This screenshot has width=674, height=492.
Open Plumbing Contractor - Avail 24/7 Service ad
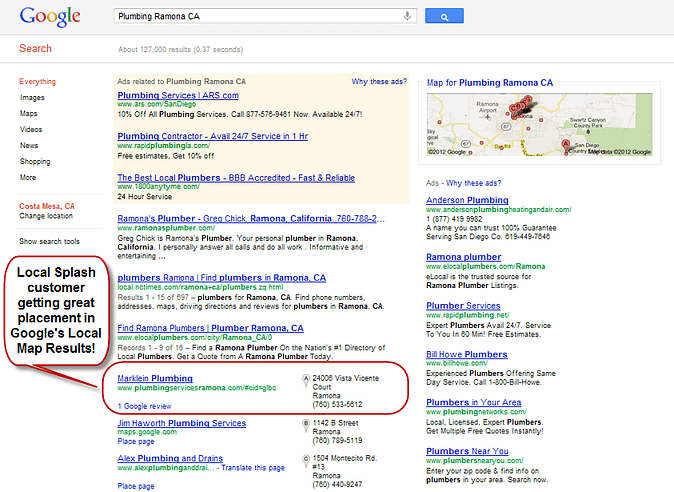coord(213,136)
